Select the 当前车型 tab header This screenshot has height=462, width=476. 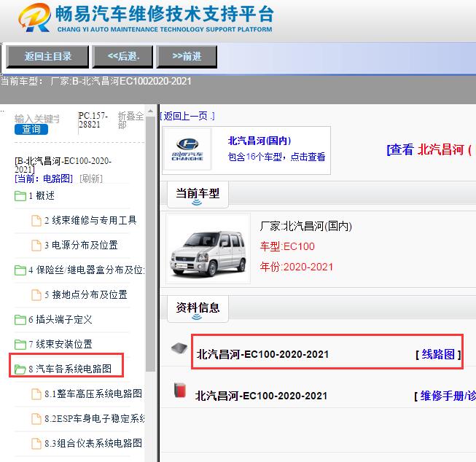pos(198,195)
